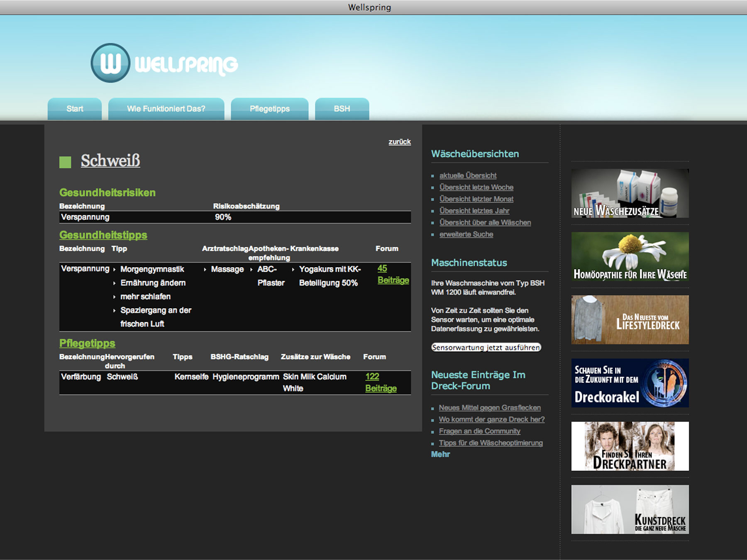747x560 pixels.
Task: Click the green square beside Schweiß
Action: click(x=65, y=162)
